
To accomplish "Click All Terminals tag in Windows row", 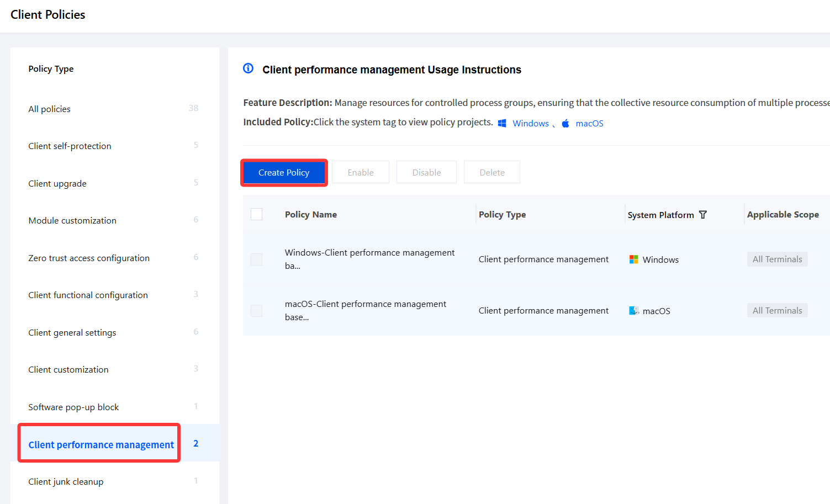I will point(777,259).
